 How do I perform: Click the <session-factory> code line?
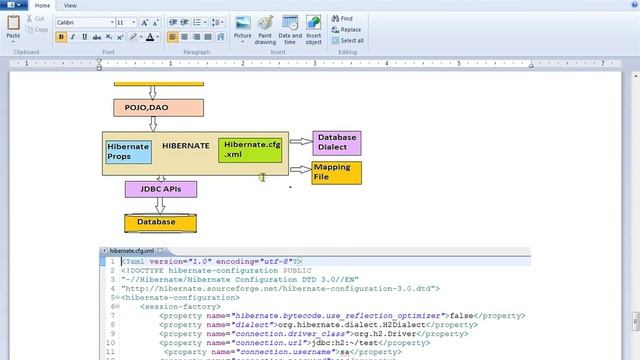pyautogui.click(x=180, y=307)
